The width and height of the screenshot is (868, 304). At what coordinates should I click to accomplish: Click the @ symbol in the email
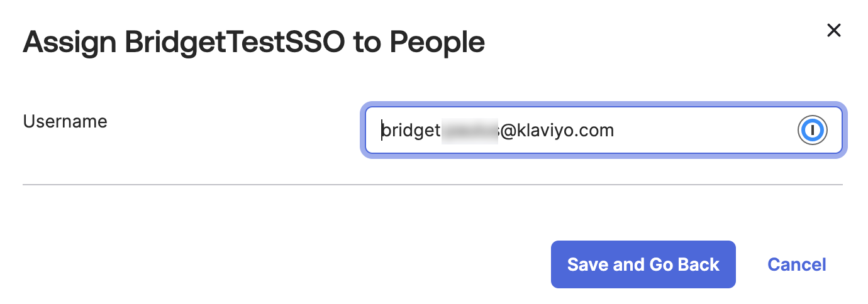[508, 131]
